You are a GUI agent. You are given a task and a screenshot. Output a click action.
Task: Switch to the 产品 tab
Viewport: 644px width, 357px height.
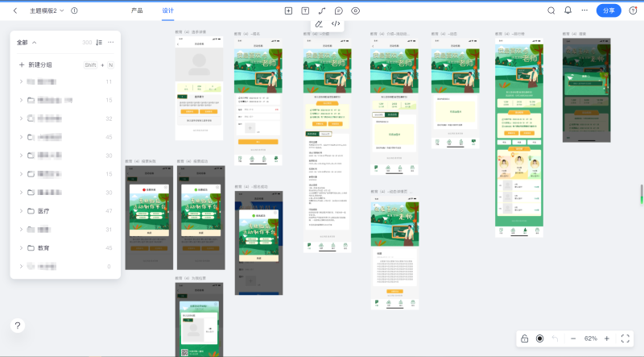(x=137, y=10)
